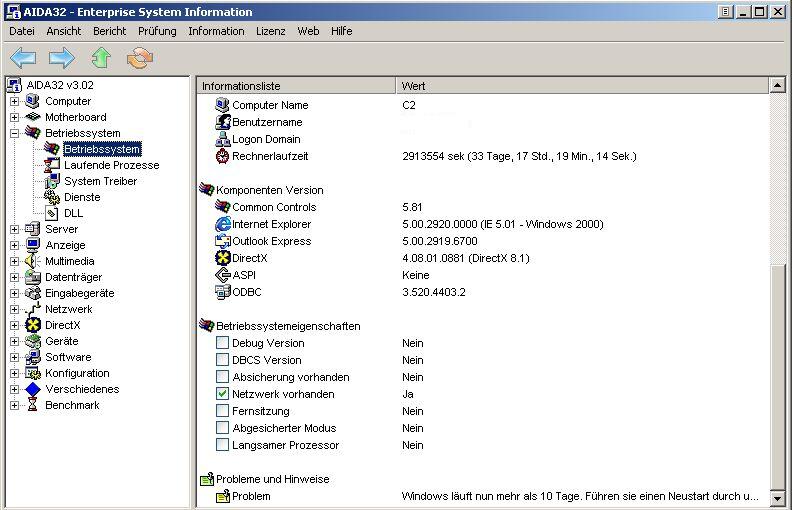Toggle the Absicherung vorhanden checkbox
Viewport: 792px width, 510px height.
pyautogui.click(x=222, y=377)
